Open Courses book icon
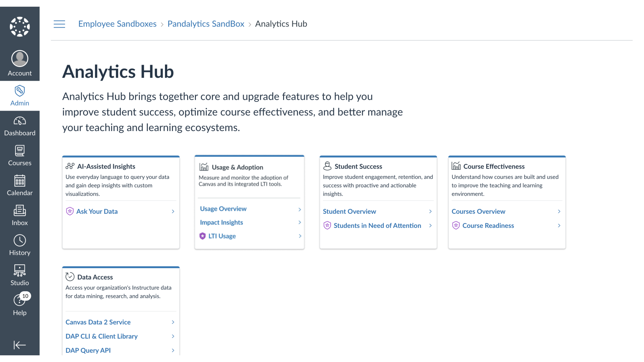 pos(20,150)
